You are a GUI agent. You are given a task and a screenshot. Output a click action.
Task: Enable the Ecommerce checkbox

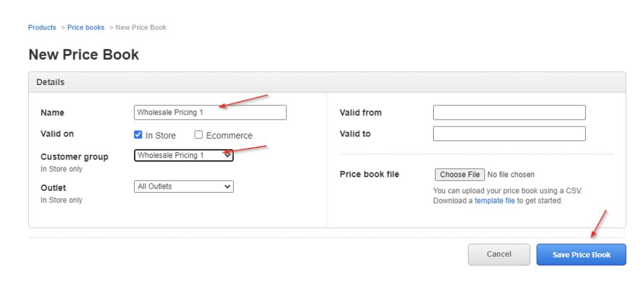tap(199, 135)
